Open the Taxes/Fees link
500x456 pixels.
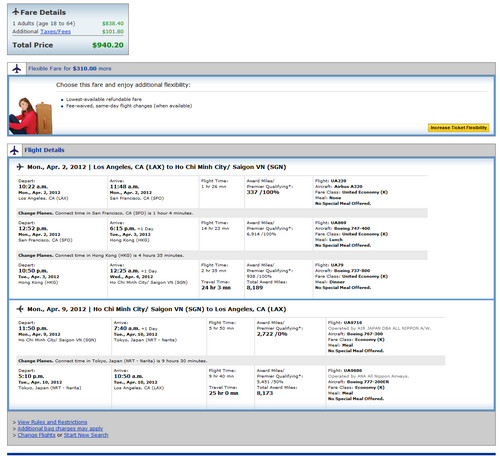point(55,32)
